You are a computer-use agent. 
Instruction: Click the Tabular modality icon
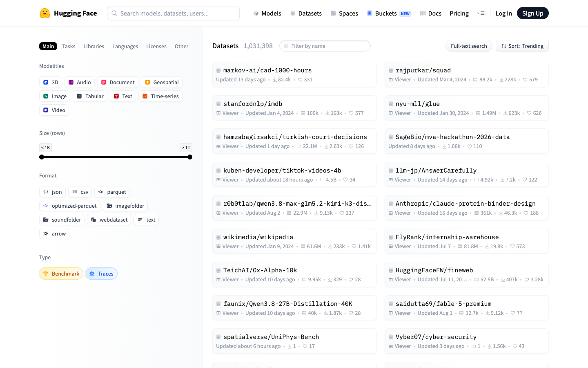[x=79, y=96]
